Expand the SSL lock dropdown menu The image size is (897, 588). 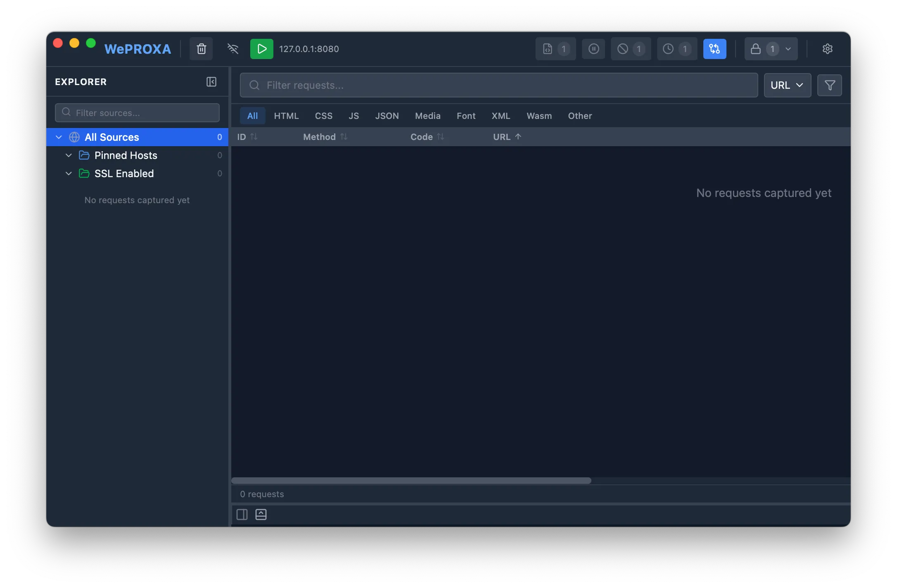click(x=788, y=49)
